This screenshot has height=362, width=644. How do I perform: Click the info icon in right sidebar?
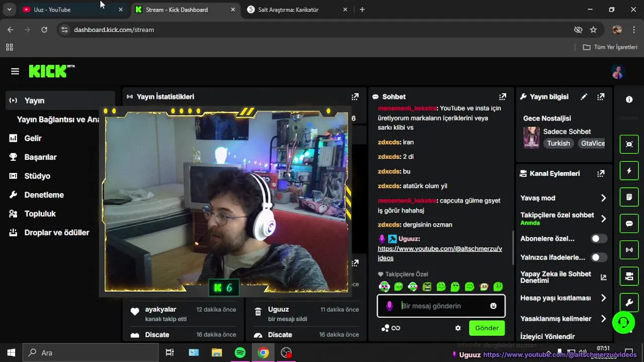pos(629,100)
